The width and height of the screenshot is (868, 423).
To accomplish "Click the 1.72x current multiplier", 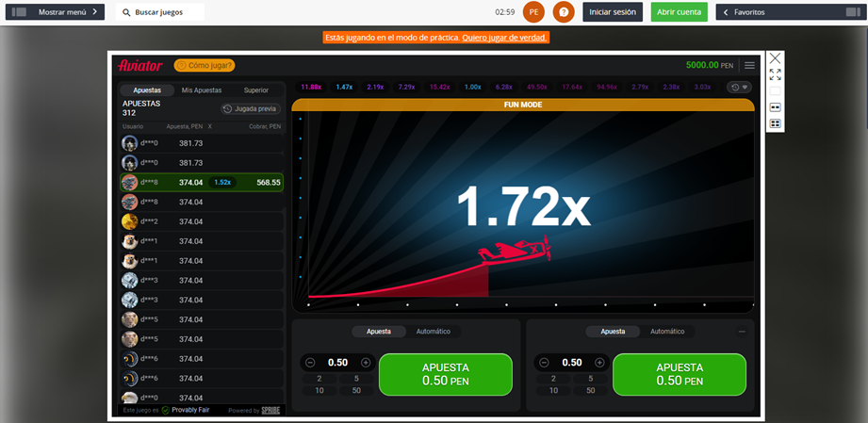I will [x=523, y=205].
